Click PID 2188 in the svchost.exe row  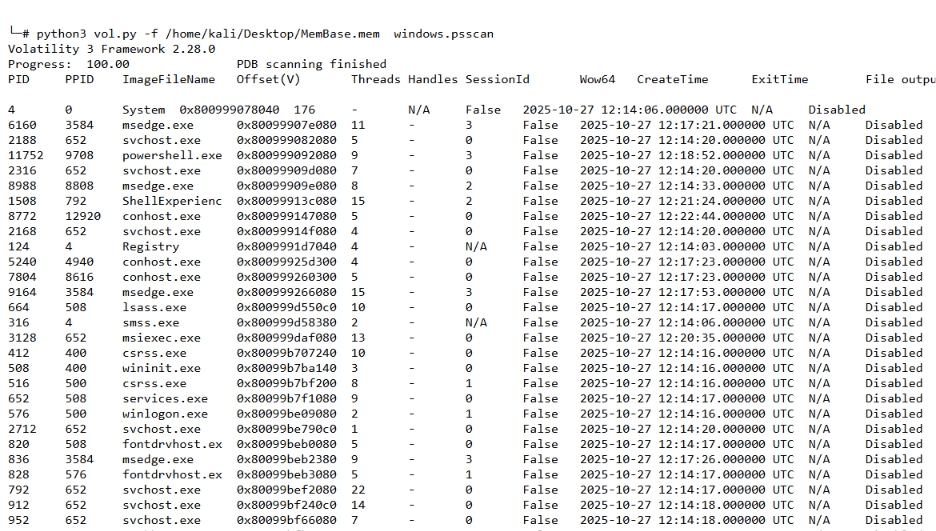coord(22,140)
